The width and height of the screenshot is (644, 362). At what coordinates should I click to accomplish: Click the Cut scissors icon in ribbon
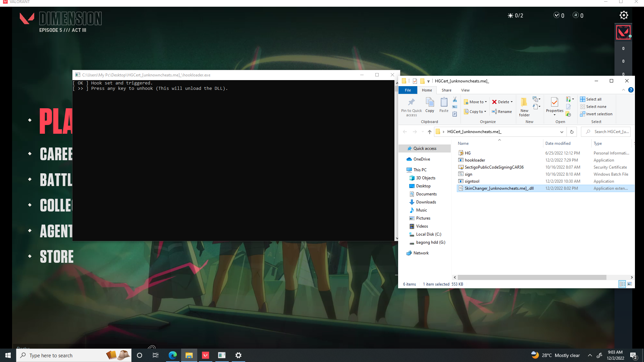click(455, 100)
